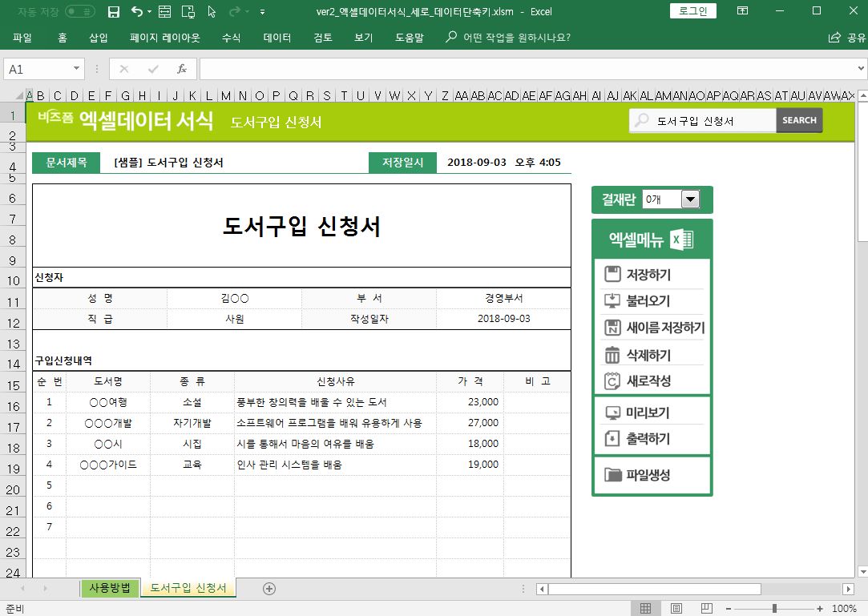Click 삭제하기 with the trash icon

[x=648, y=355]
